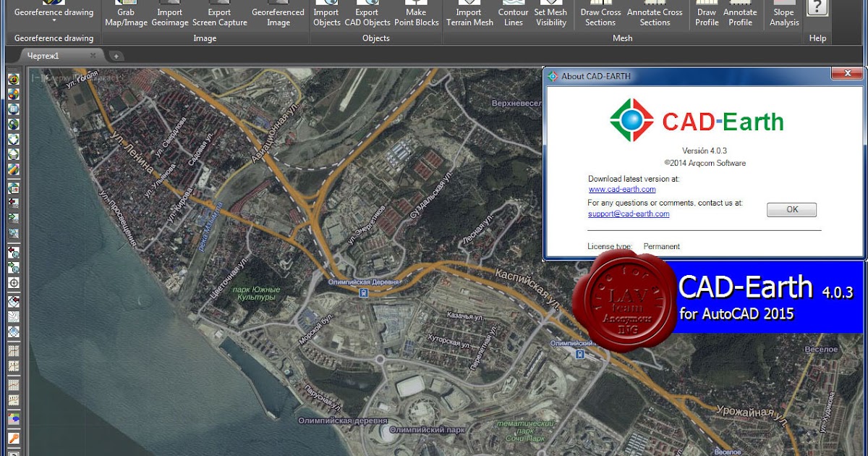Screen dimensions: 868x456
Task: Choose Draw Profile ribbon tool
Action: [x=707, y=14]
